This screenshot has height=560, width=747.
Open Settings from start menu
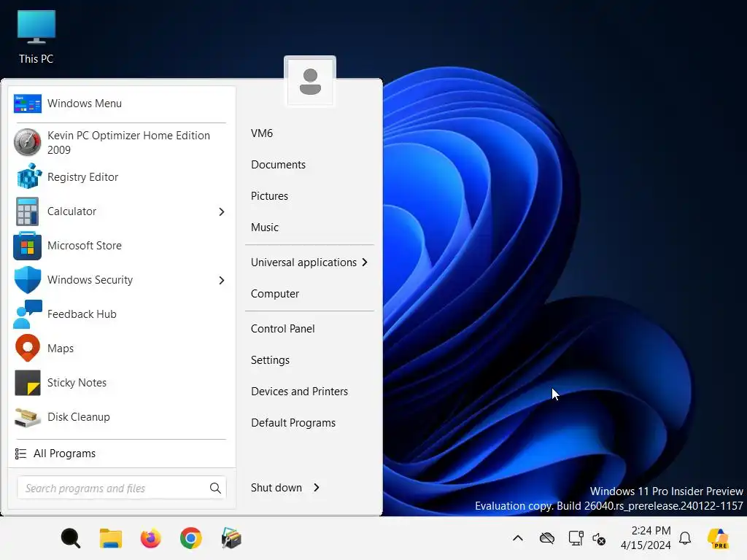(x=270, y=360)
